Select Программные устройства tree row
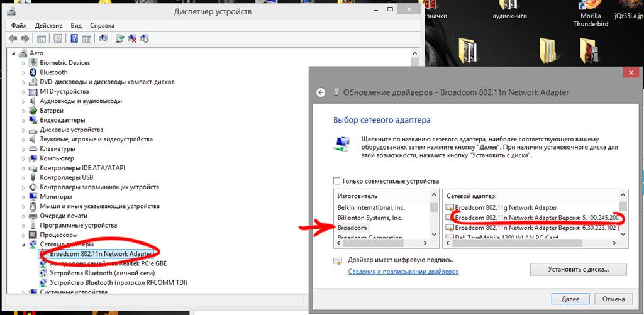 [78, 226]
